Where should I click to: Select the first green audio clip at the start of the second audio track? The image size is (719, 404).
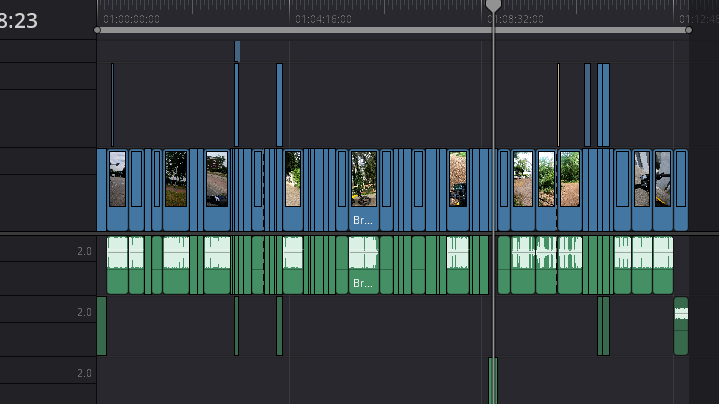101,326
